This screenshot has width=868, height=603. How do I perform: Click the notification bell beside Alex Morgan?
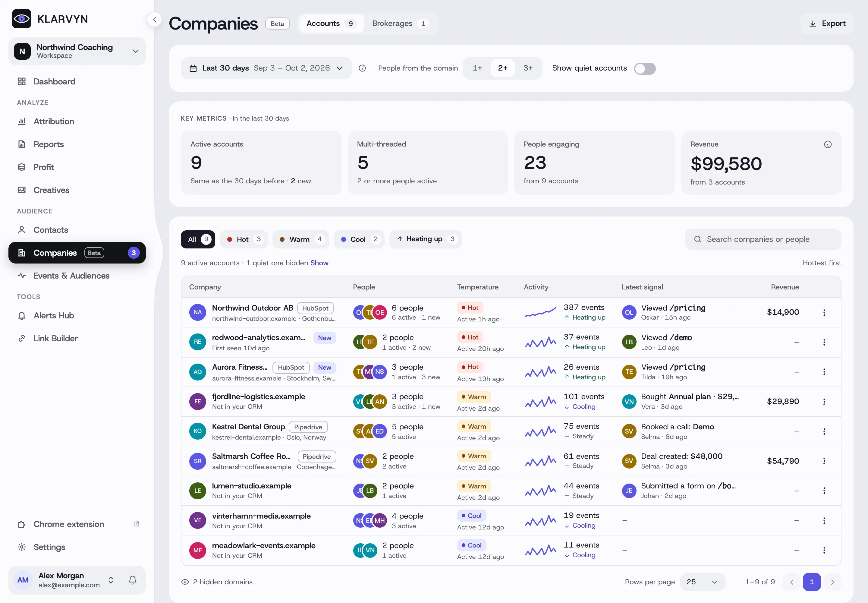click(133, 580)
